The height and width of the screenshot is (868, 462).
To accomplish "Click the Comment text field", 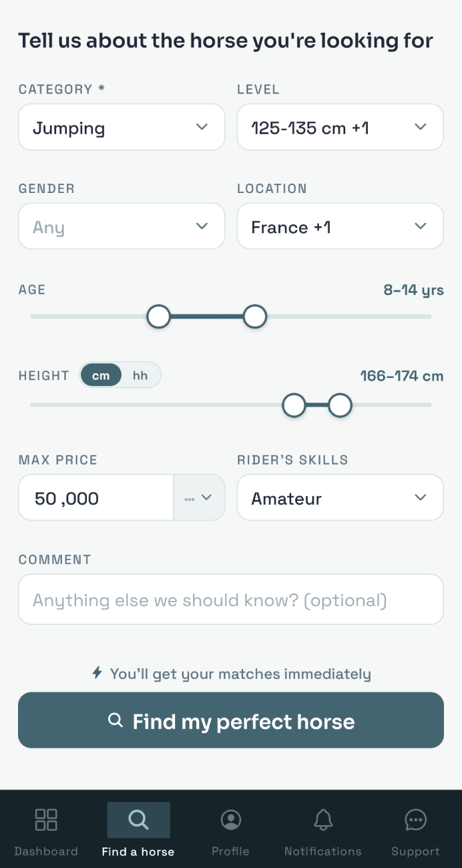I will click(231, 600).
